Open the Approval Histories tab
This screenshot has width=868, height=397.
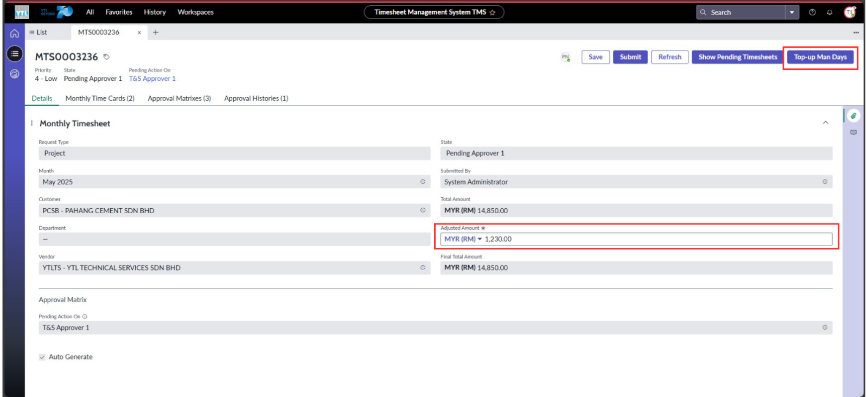[x=256, y=98]
